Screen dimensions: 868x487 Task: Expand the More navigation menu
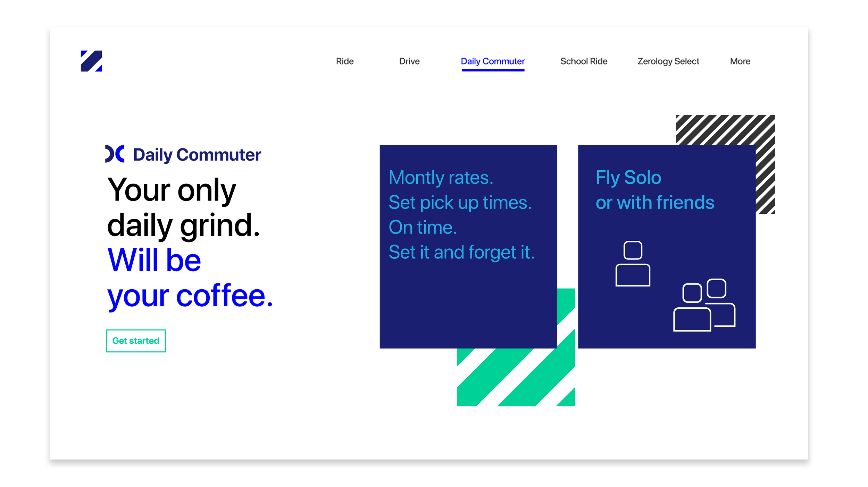click(740, 61)
